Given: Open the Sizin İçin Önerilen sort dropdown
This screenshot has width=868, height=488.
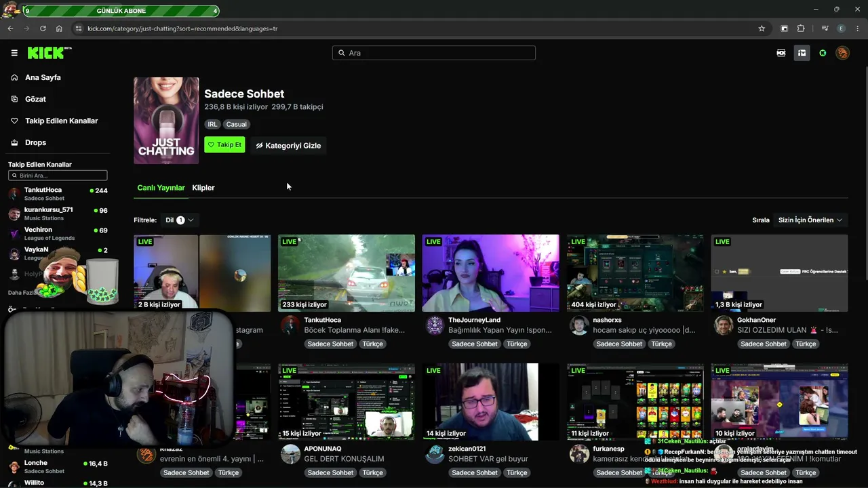Looking at the screenshot, I should 810,220.
